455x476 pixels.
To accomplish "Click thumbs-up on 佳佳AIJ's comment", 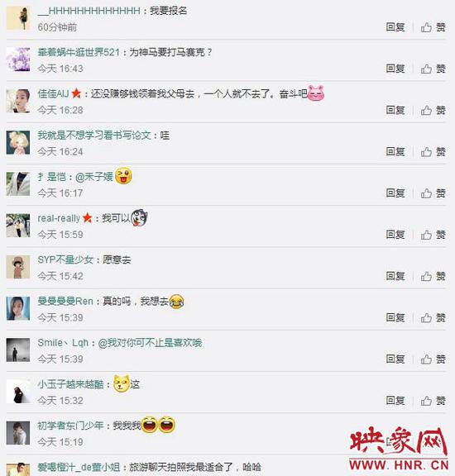I will (433, 111).
